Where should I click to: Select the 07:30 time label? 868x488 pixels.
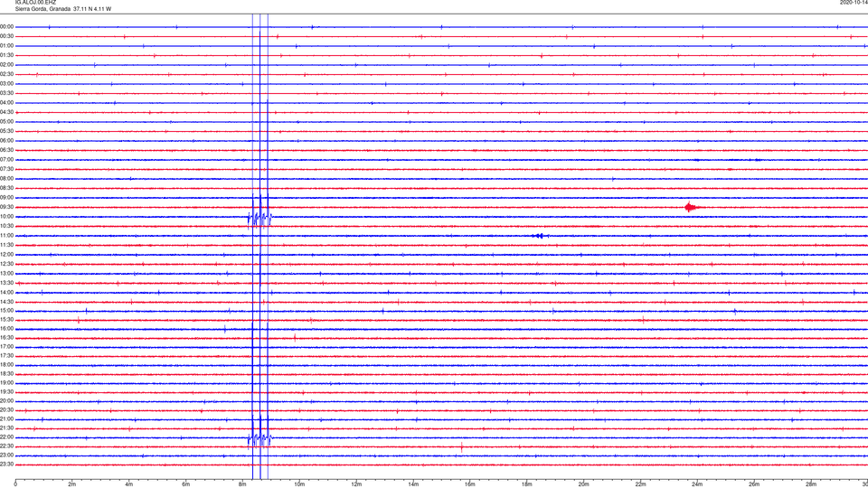tap(7, 169)
